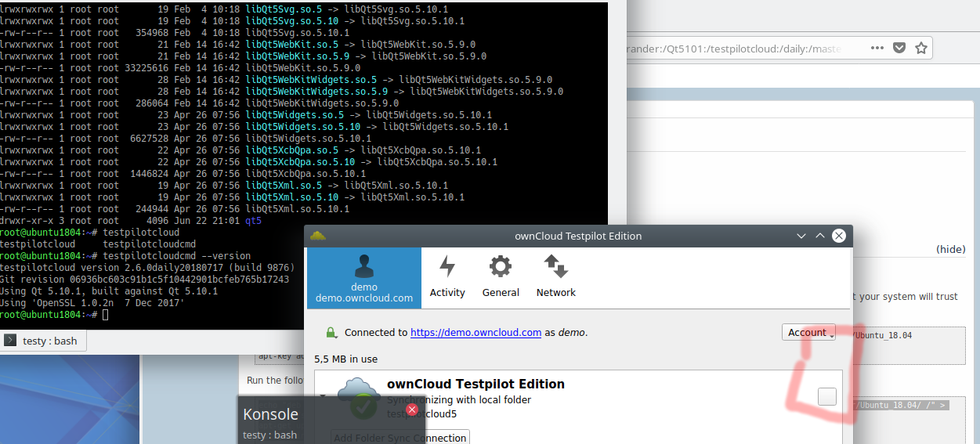Close the Konsole tooltip with red X
980x444 pixels.
click(x=412, y=409)
